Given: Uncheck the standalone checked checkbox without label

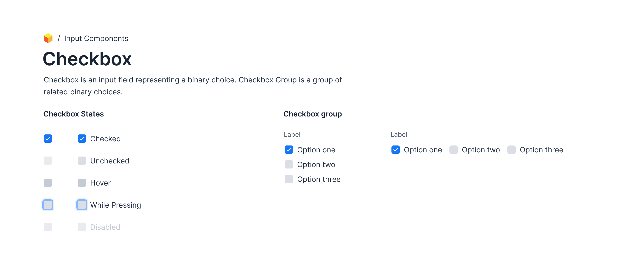Looking at the screenshot, I should [x=48, y=139].
